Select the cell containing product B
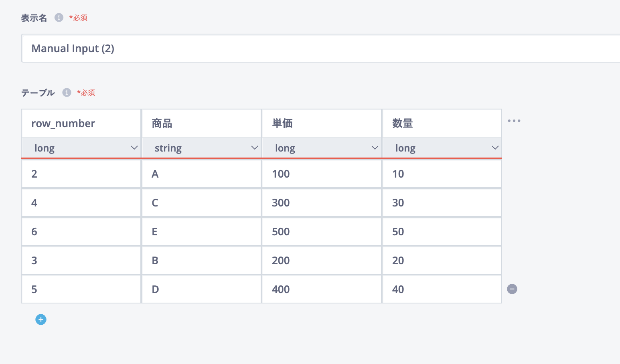620x364 pixels. click(201, 261)
